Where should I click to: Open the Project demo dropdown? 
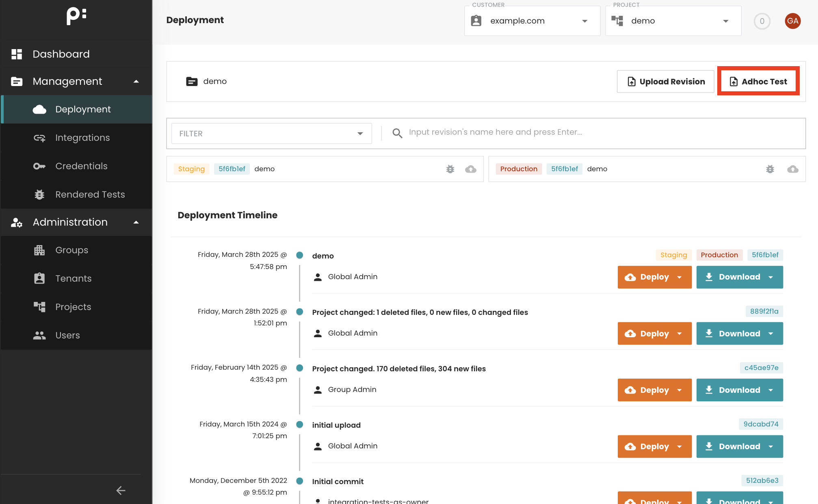tap(673, 21)
